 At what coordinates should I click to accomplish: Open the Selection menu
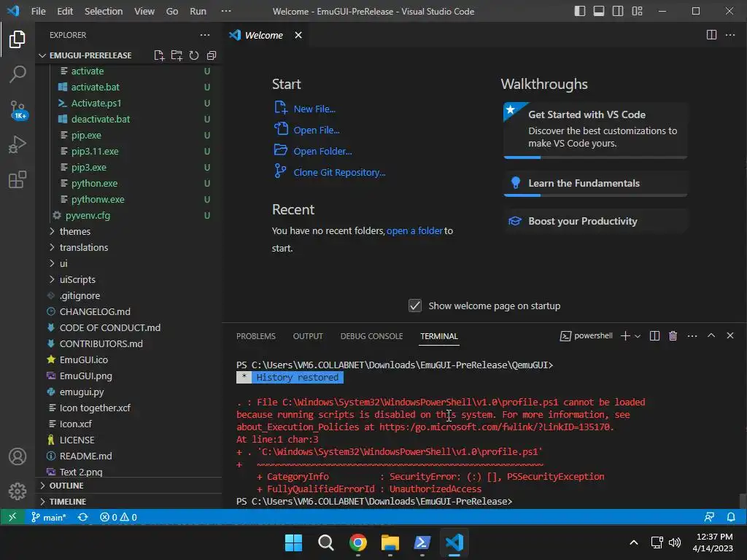click(x=104, y=11)
